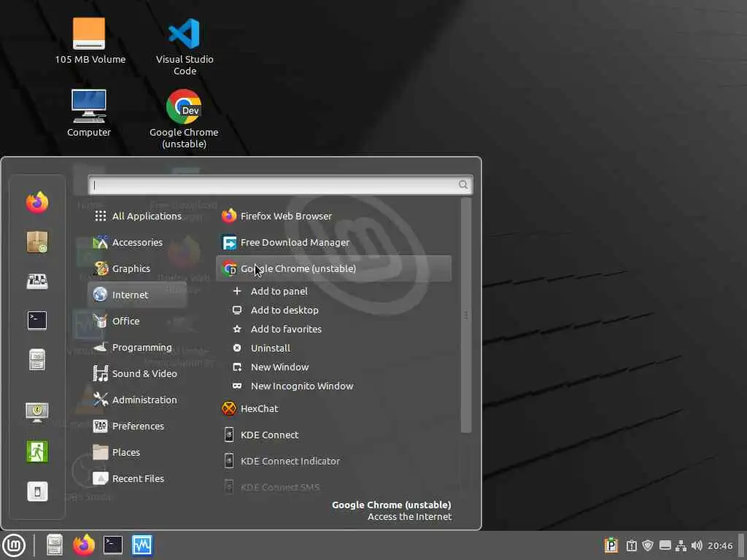This screenshot has width=747, height=560.
Task: Launch HexChat
Action: [x=333, y=408]
